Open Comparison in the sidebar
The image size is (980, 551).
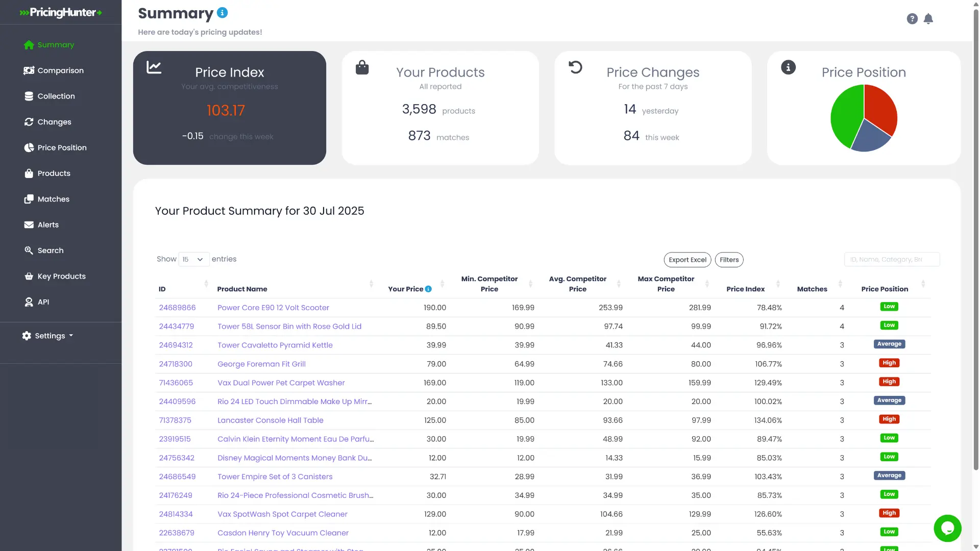click(54, 70)
